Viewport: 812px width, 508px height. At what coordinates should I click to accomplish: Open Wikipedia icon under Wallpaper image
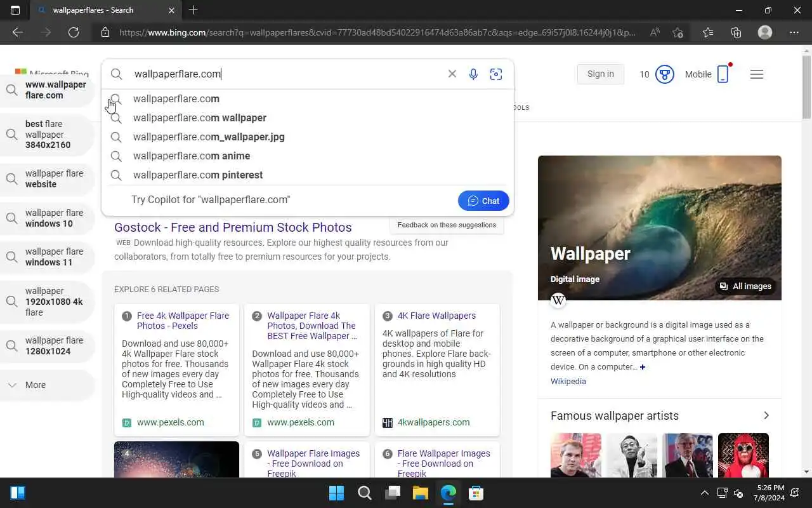[558, 300]
